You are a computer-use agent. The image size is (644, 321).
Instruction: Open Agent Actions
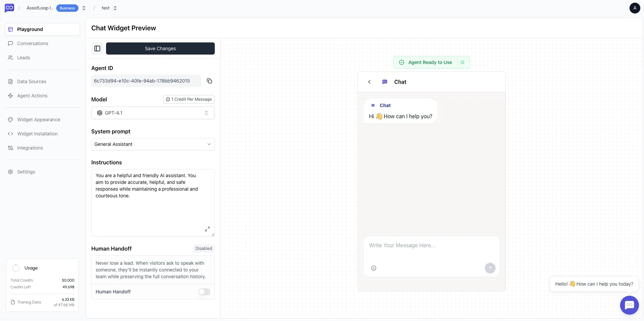(x=42, y=96)
